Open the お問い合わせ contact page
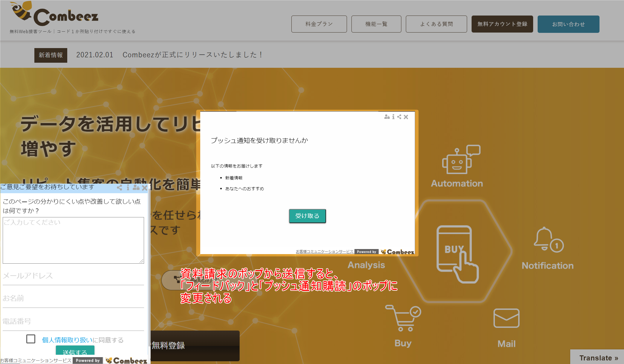 568,24
